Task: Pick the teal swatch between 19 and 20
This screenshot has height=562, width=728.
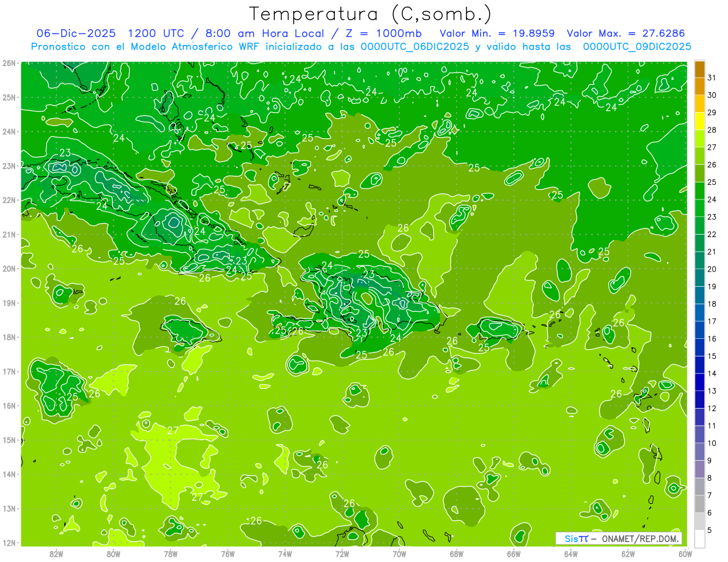Action: tap(699, 278)
